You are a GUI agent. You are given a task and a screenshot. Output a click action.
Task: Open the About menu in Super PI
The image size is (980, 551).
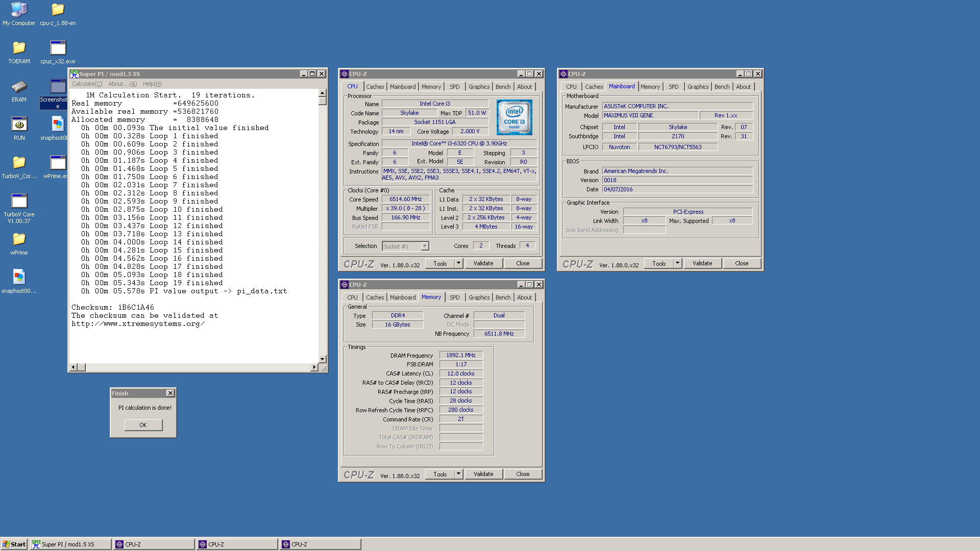pyautogui.click(x=122, y=84)
